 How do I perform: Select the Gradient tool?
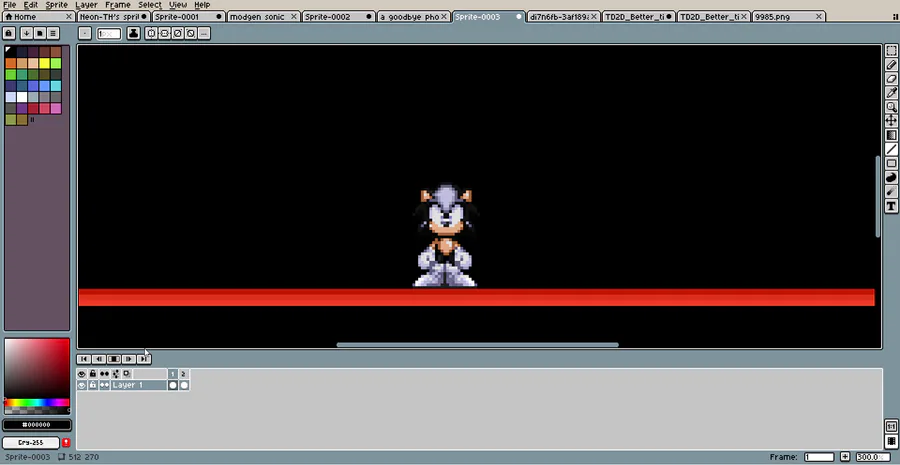click(891, 135)
